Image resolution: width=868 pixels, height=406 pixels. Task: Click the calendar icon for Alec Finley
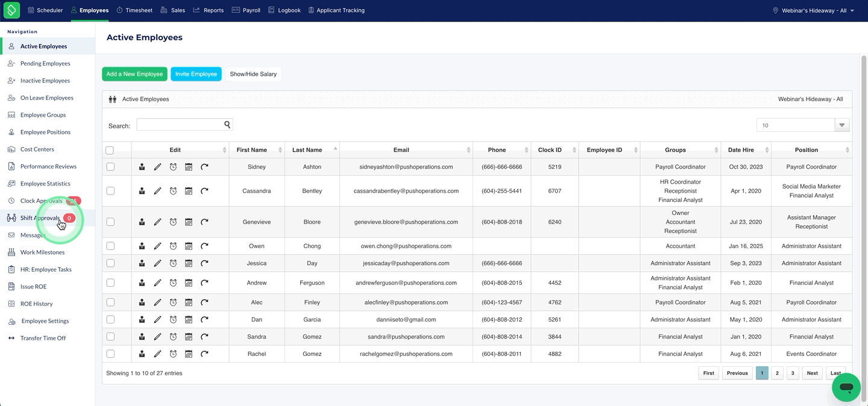(189, 302)
